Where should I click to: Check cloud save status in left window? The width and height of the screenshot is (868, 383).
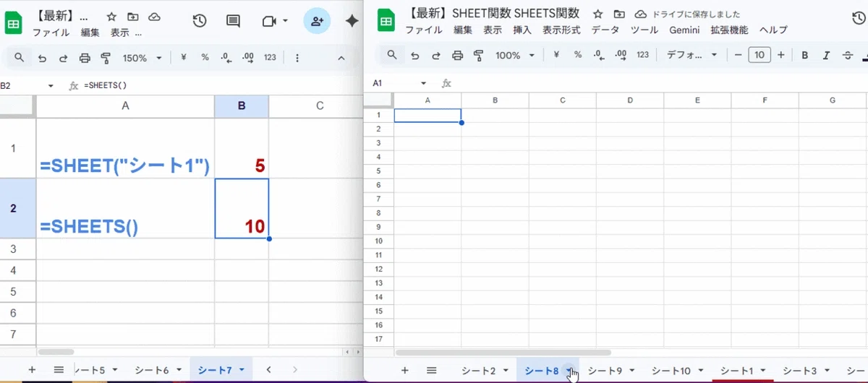tap(154, 17)
